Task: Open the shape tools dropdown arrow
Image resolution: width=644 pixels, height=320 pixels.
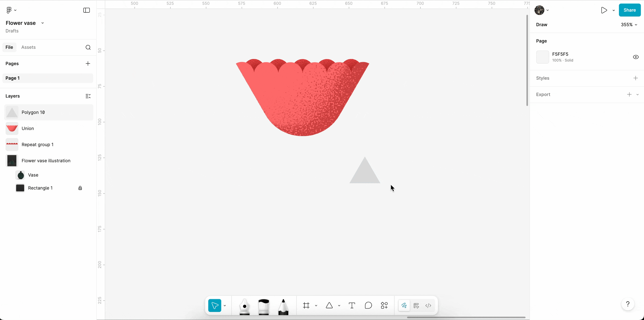Action: click(339, 305)
